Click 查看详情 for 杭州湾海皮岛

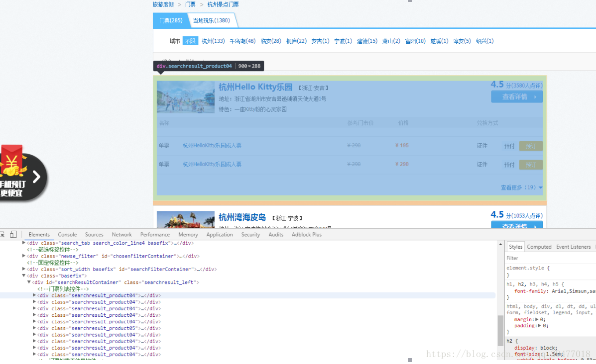[x=517, y=225]
